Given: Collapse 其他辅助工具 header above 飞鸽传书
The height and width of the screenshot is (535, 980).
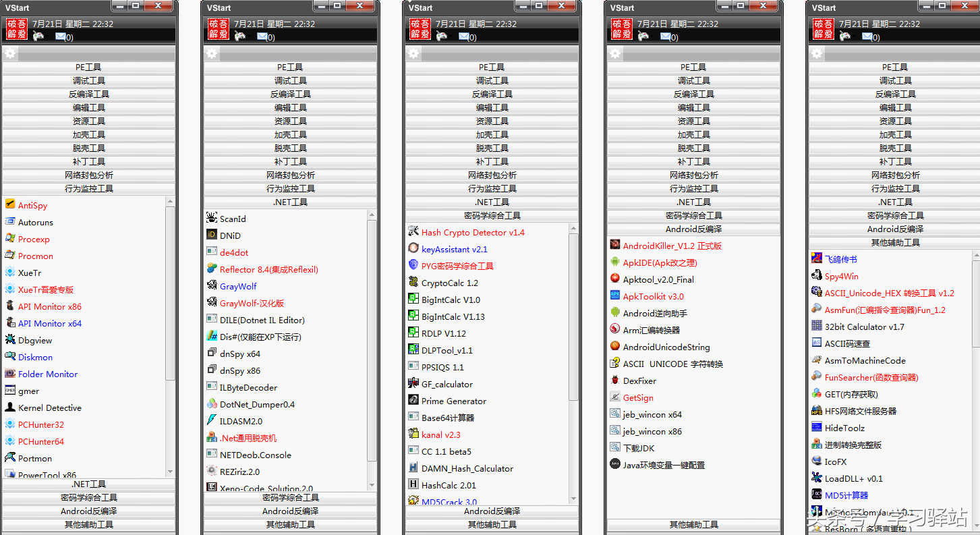Looking at the screenshot, I should coord(895,243).
